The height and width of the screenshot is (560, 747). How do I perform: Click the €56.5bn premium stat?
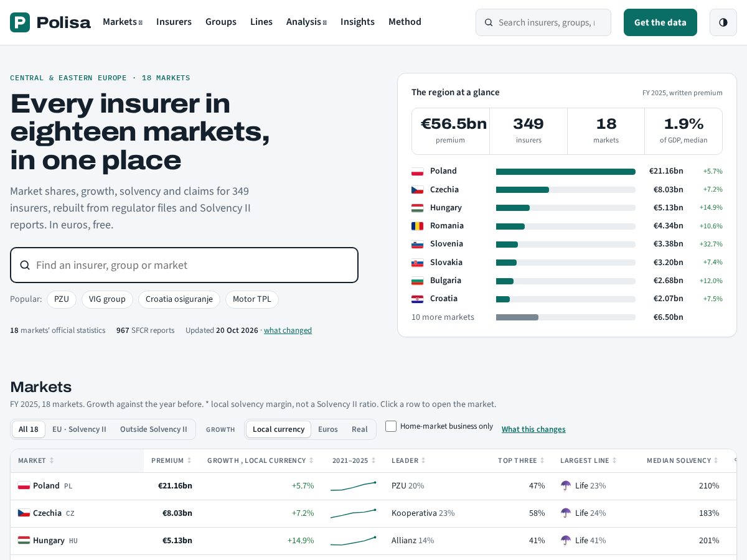pyautogui.click(x=451, y=131)
